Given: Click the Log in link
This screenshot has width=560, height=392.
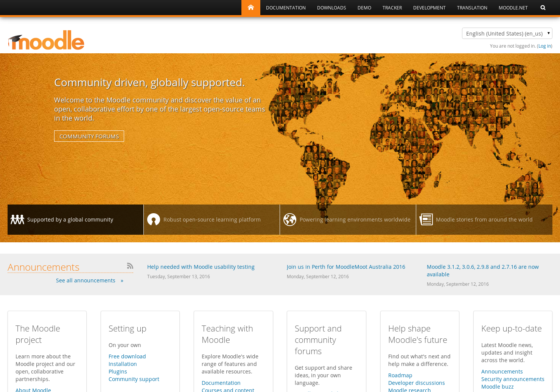Looking at the screenshot, I should [x=544, y=46].
